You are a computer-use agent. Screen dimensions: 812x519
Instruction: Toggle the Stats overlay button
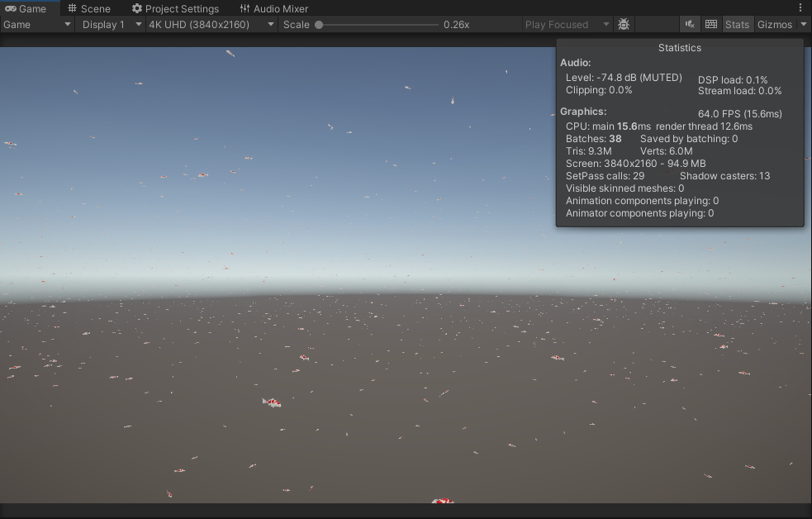(x=737, y=24)
